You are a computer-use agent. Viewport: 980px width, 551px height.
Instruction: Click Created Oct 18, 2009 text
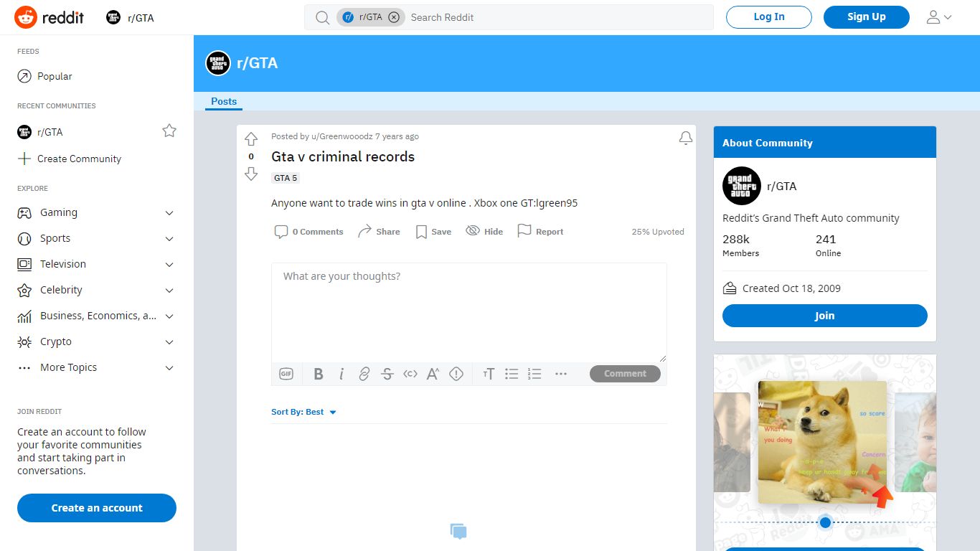pos(791,288)
